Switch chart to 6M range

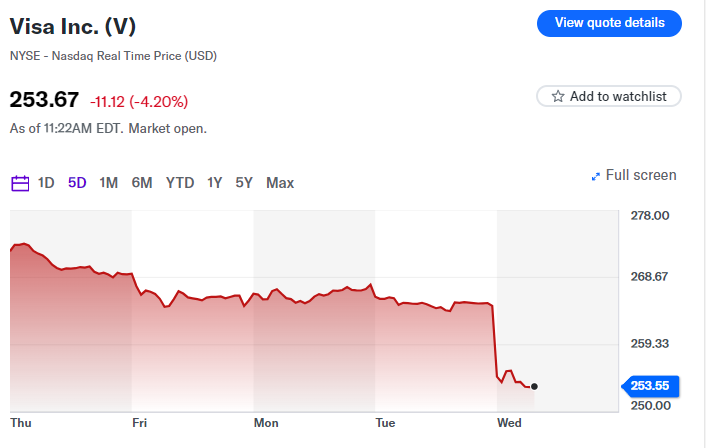pos(142,183)
